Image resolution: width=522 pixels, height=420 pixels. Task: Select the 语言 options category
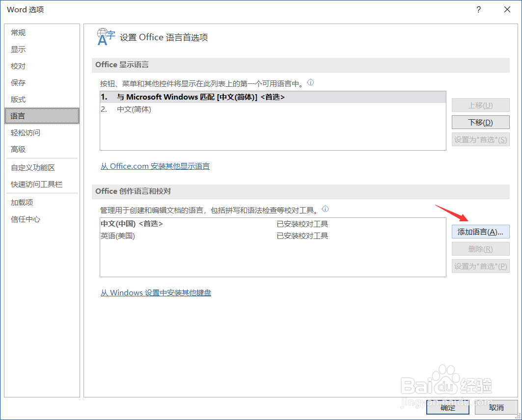pos(42,116)
